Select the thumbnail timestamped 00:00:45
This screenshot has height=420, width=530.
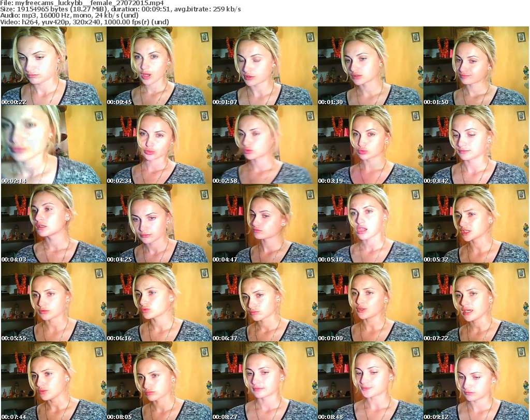coord(159,66)
